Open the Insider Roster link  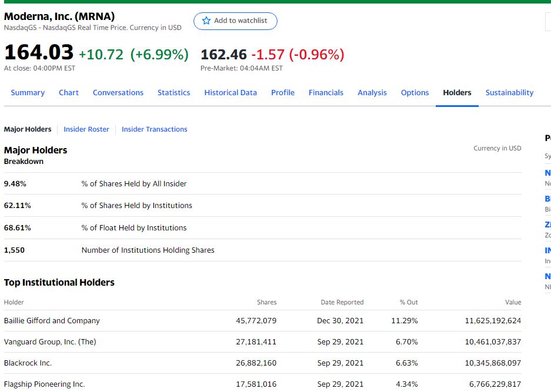(x=86, y=129)
